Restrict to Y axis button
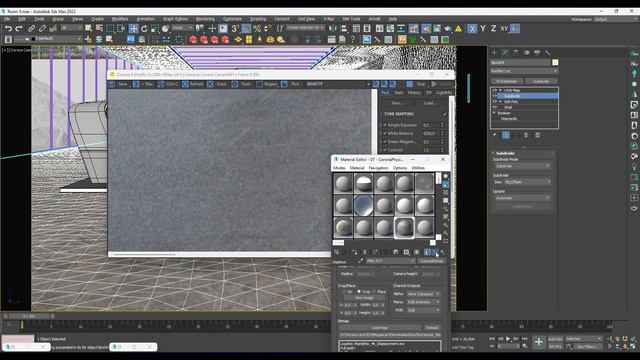The image size is (640, 360). (483, 29)
